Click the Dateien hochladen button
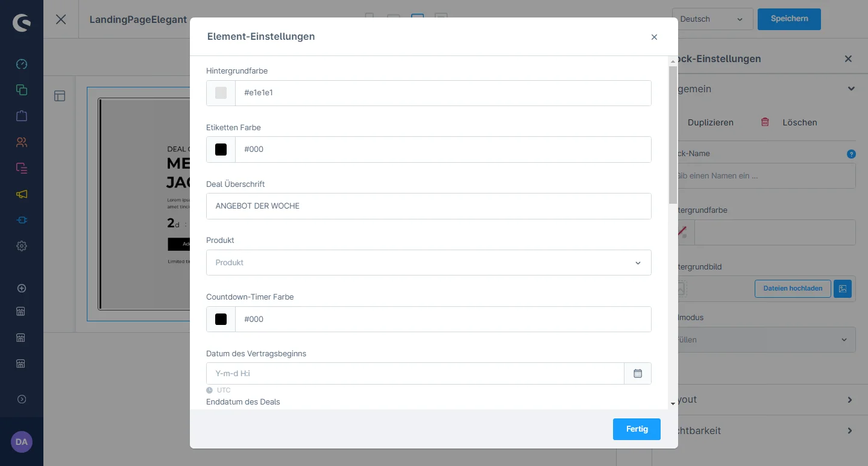This screenshot has height=466, width=868. 793,289
